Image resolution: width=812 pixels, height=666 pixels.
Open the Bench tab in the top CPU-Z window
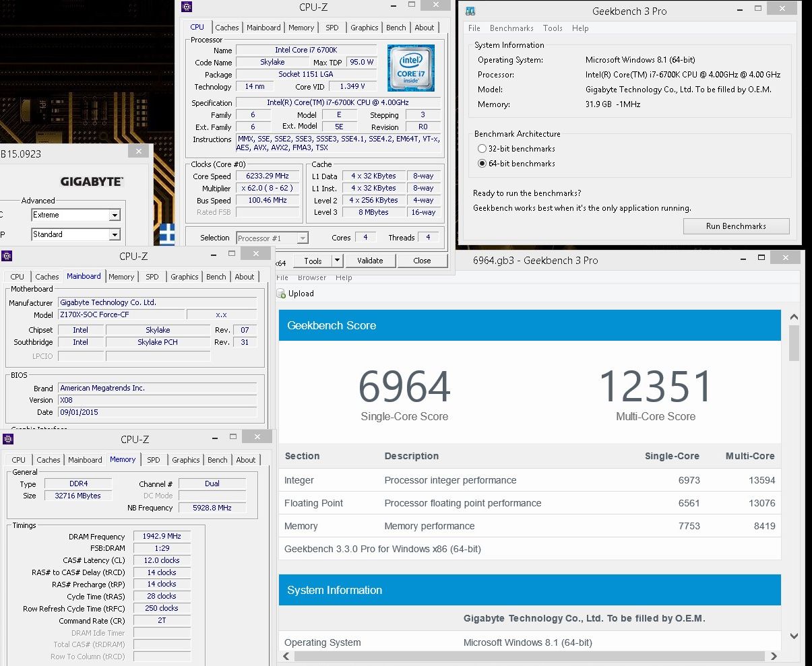tap(396, 28)
